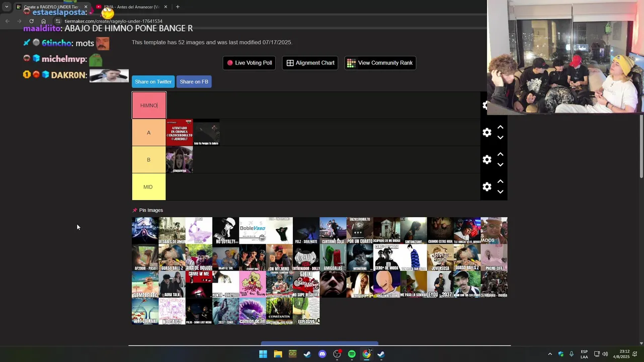View site information icon in address bar

[58, 21]
